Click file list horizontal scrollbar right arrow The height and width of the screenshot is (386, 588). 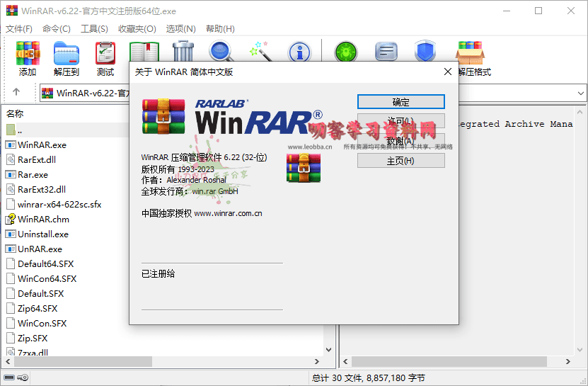(317, 362)
